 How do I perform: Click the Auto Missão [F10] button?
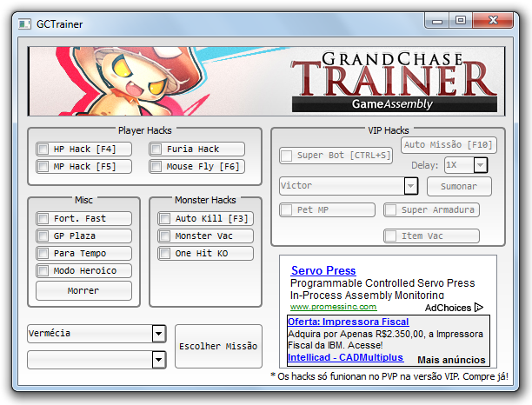coord(449,145)
